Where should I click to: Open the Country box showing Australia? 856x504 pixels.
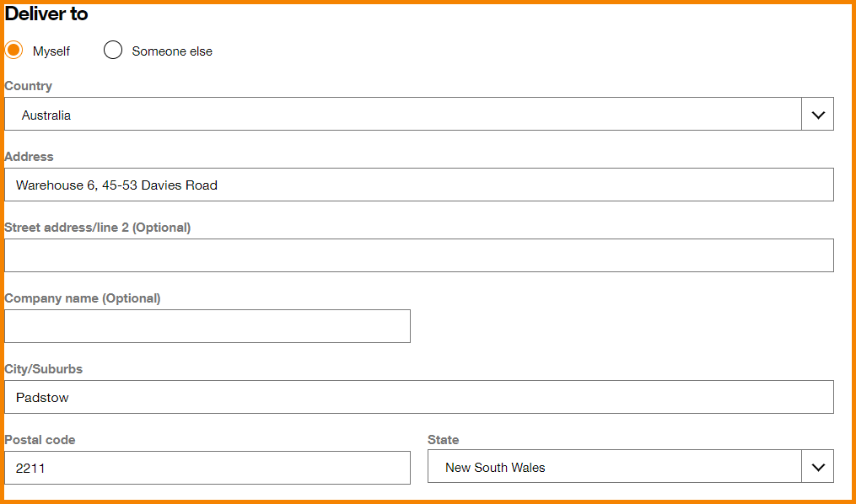[402, 115]
